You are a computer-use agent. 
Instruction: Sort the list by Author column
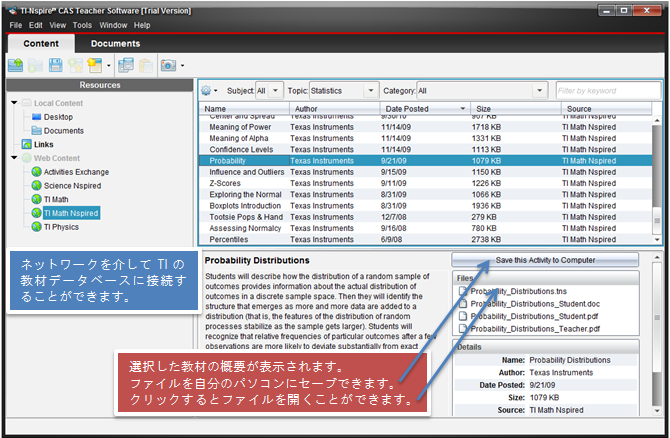(x=335, y=109)
